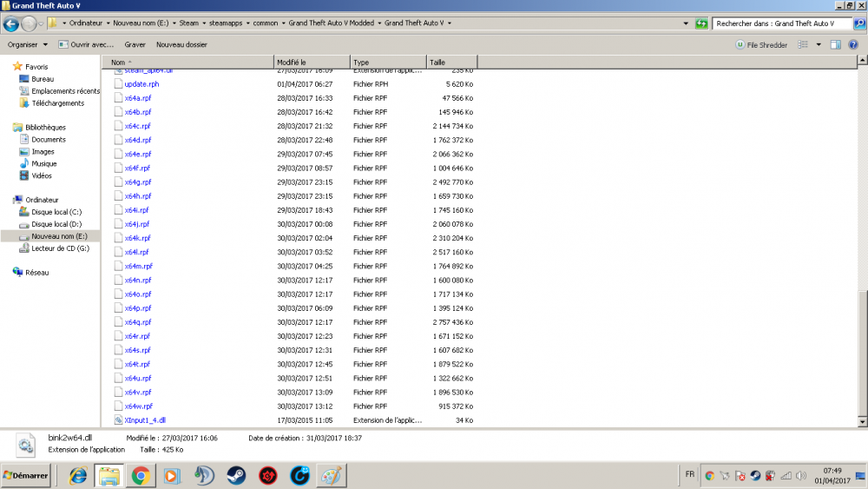The image size is (868, 489).
Task: Click Nouveau dossier button
Action: [181, 45]
